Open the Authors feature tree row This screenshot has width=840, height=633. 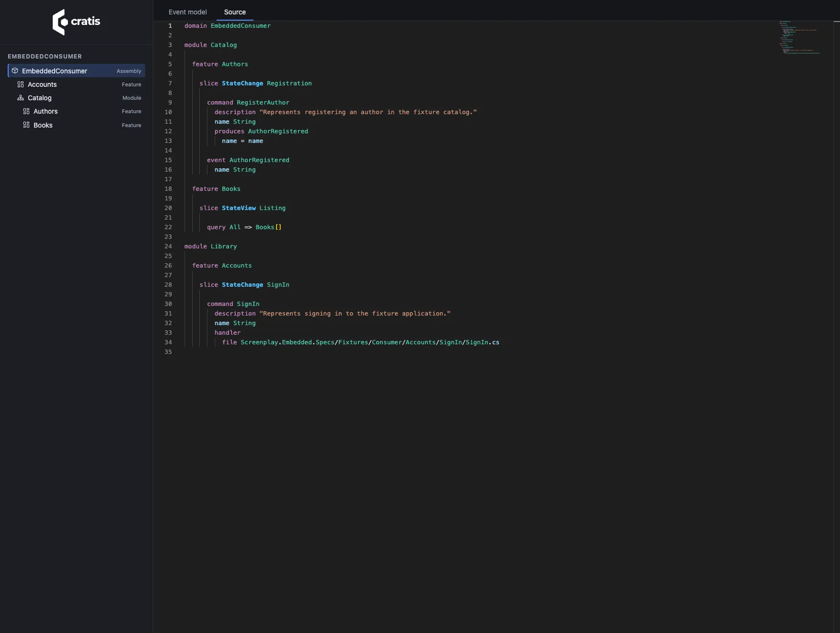77,111
